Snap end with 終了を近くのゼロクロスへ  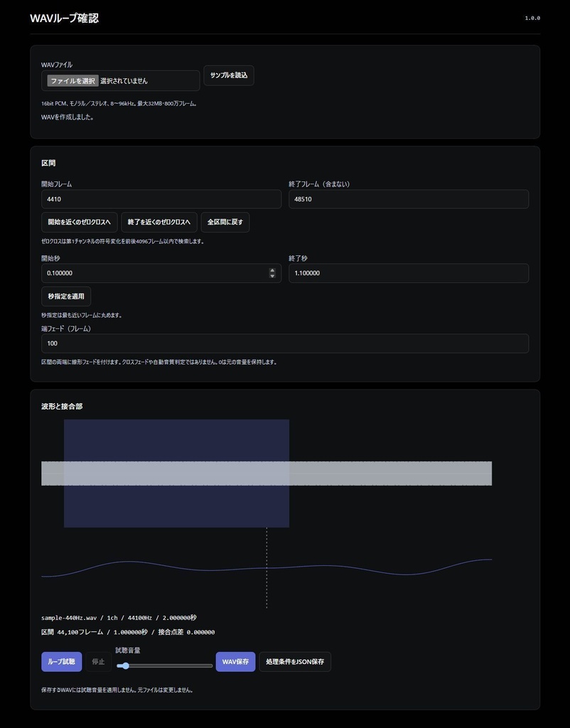[159, 222]
